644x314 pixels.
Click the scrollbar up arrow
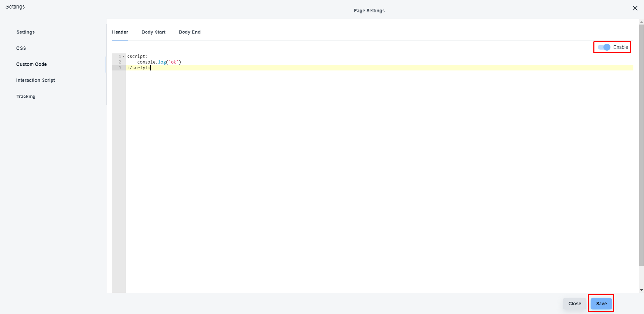(641, 22)
